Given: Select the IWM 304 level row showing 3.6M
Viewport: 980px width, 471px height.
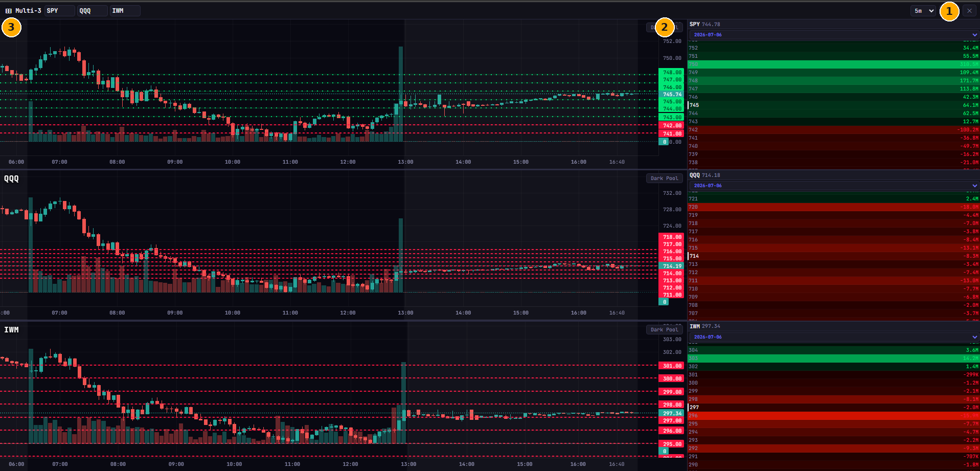Looking at the screenshot, I should (x=833, y=350).
